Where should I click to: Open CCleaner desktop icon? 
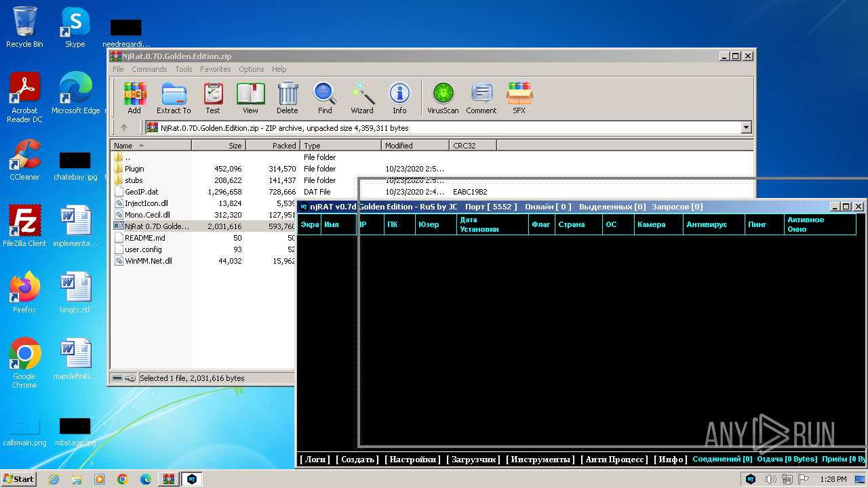pyautogui.click(x=24, y=160)
